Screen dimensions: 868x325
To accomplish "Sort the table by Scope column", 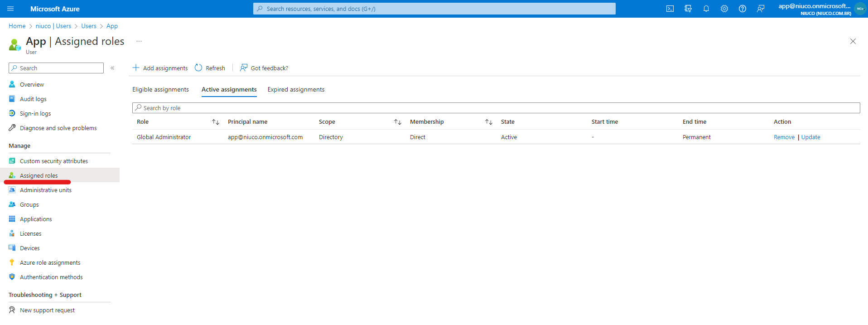I will click(398, 122).
